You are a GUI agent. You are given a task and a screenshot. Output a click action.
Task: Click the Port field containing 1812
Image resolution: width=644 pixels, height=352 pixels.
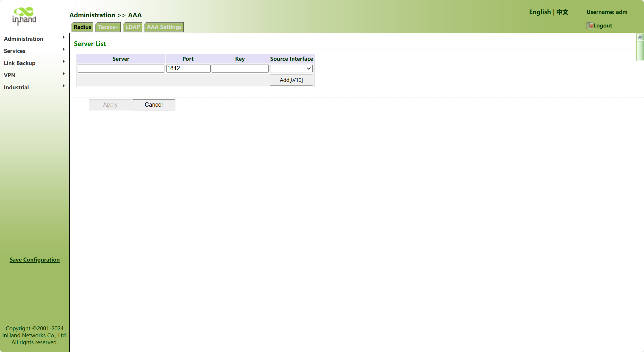[x=188, y=68]
